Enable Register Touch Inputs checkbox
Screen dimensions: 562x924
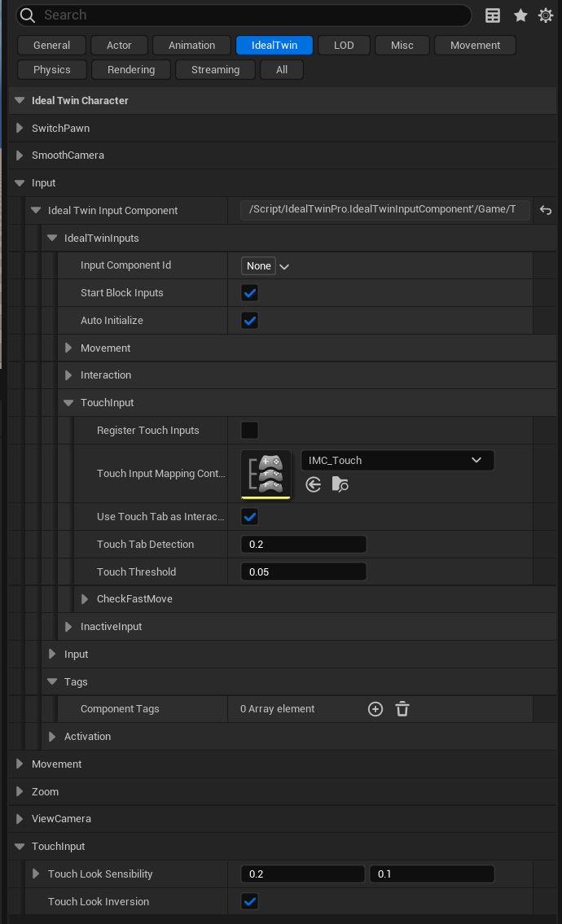pos(250,431)
